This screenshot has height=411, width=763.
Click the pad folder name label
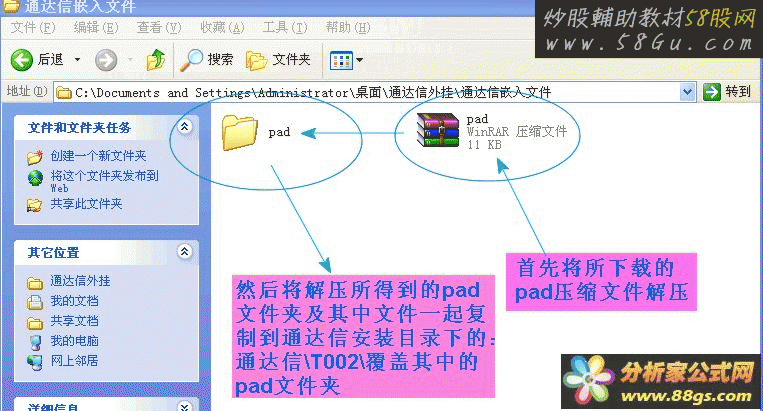[279, 132]
